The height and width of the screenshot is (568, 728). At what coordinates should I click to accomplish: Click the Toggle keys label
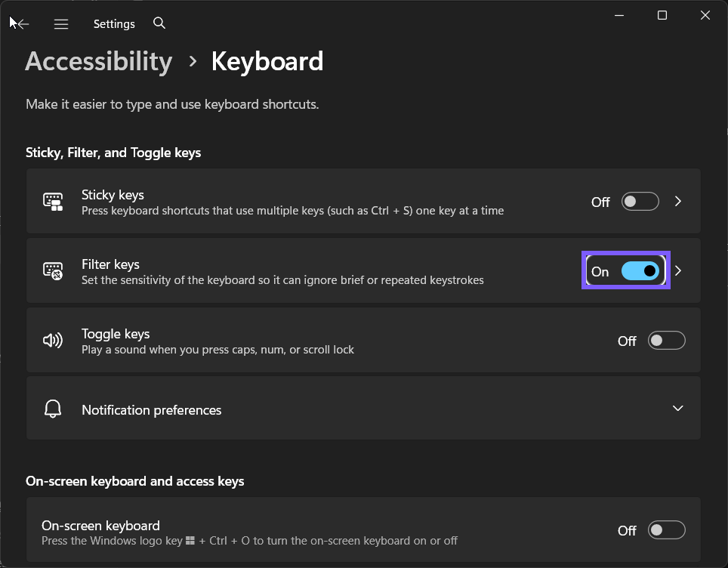coord(116,334)
